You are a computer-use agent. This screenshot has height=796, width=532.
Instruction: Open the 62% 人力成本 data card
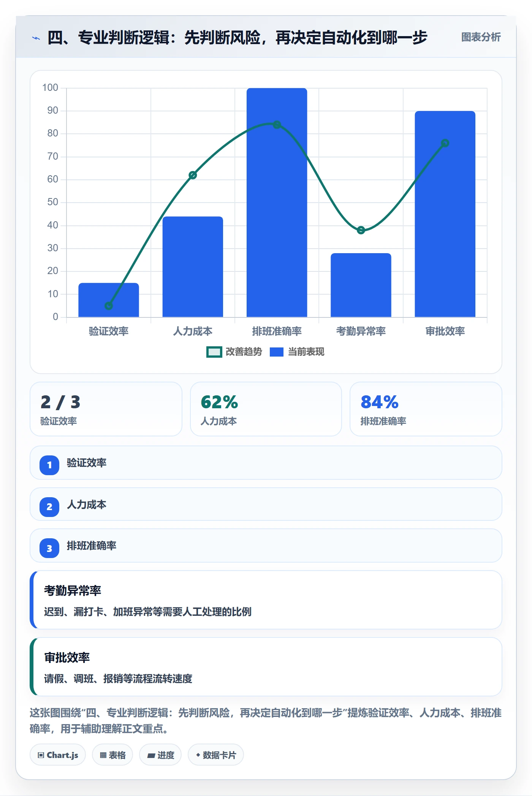coord(266,409)
